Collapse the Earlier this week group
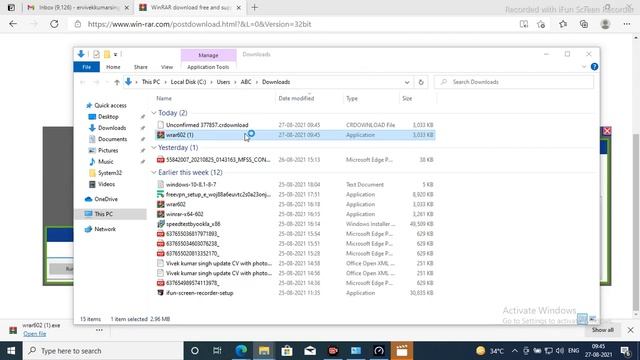640x360 pixels. tap(154, 173)
